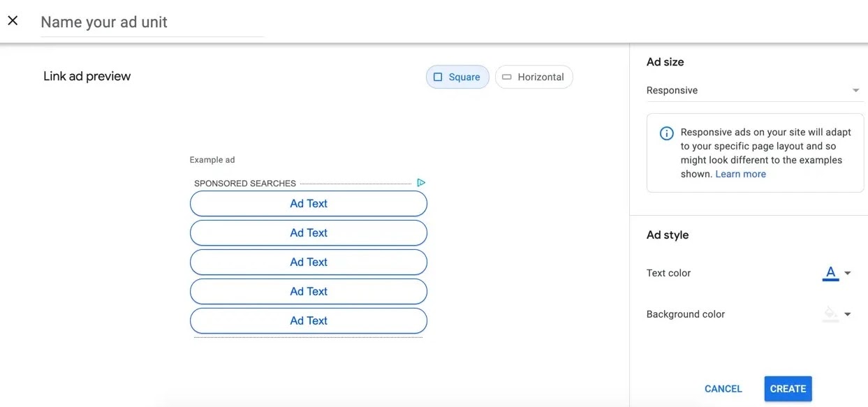Image resolution: width=868 pixels, height=407 pixels.
Task: Click the Ad style heading
Action: point(668,235)
